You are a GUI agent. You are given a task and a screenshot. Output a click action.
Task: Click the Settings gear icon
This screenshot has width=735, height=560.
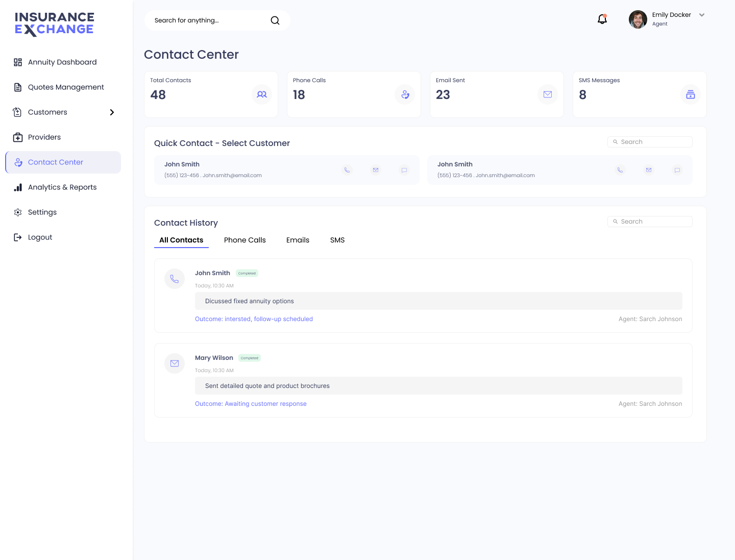18,212
